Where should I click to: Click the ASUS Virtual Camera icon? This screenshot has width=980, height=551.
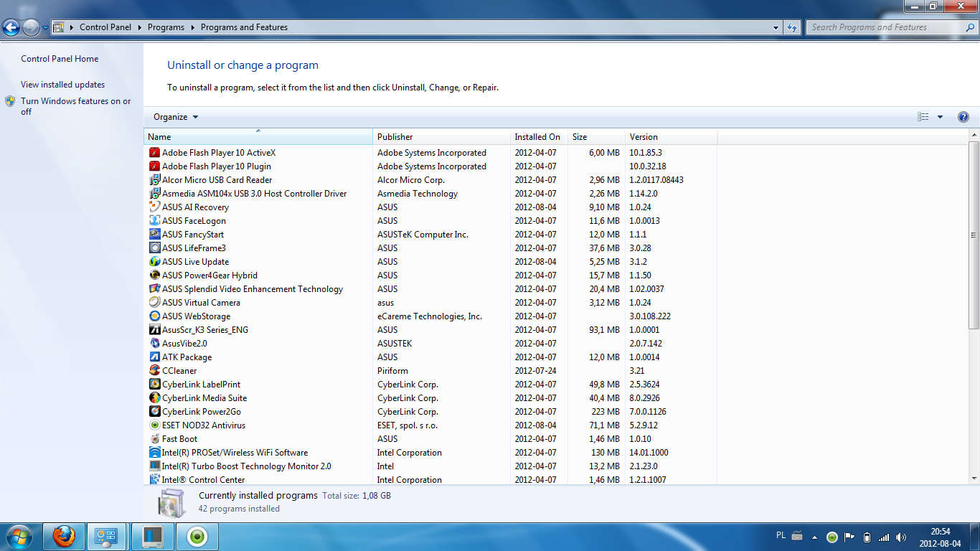click(x=154, y=303)
